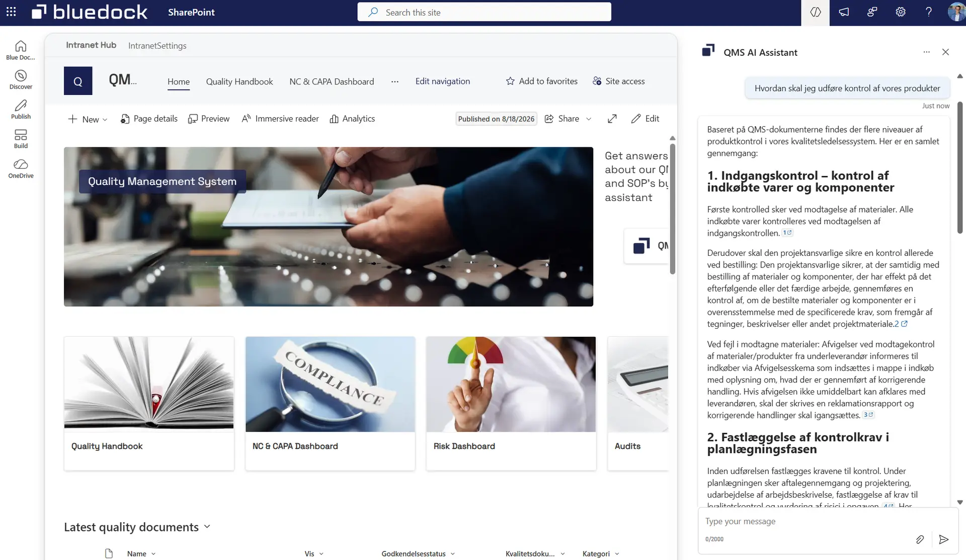Viewport: 966px width, 560px height.
Task: Send the chat message
Action: pos(943,539)
